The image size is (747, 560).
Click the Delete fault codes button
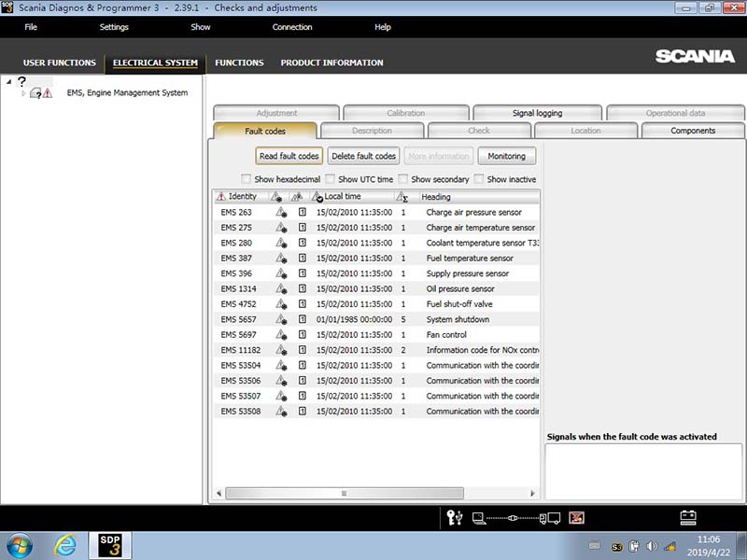click(363, 156)
